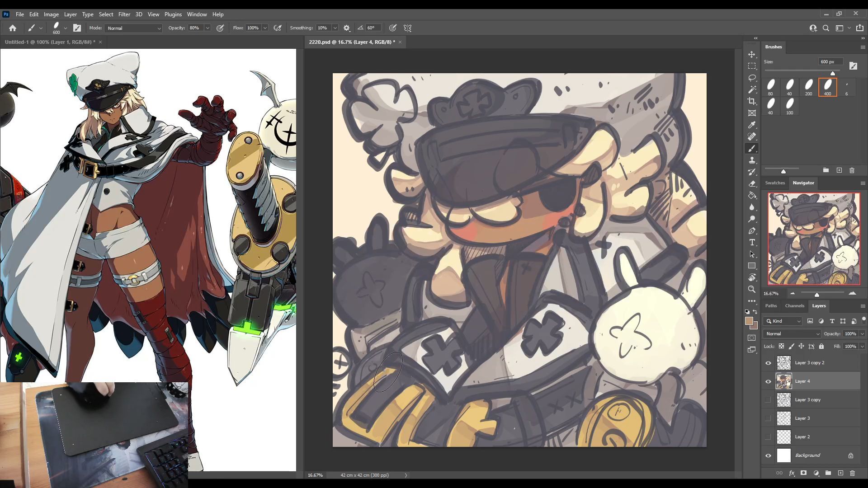Toggle pressure for size button
Viewport: 868px width, 488px height.
pos(393,28)
